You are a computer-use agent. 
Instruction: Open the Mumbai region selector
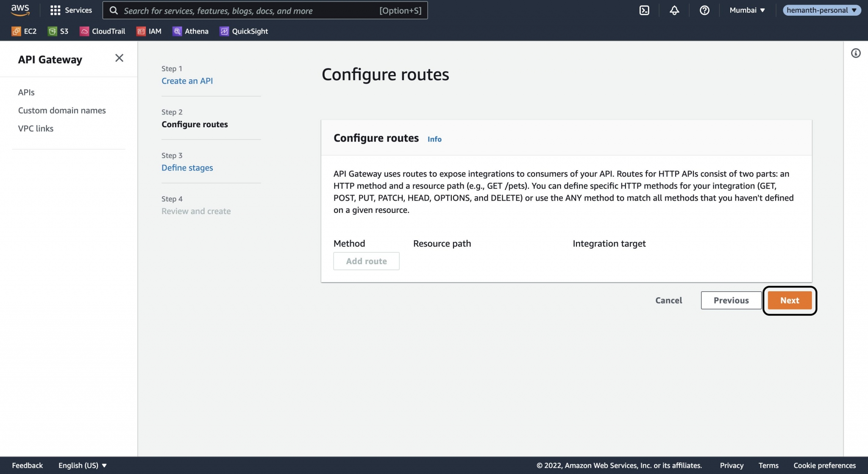(x=747, y=10)
